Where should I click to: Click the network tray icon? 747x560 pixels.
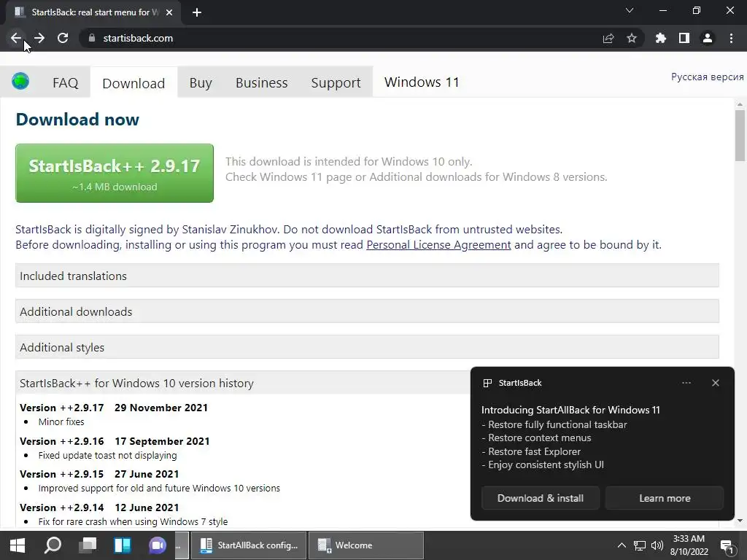(x=639, y=545)
